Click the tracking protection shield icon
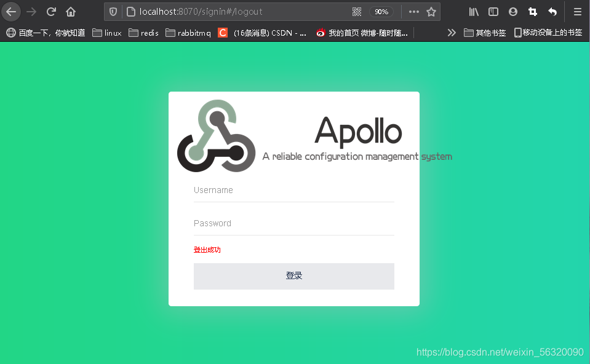The image size is (590, 364). 113,12
